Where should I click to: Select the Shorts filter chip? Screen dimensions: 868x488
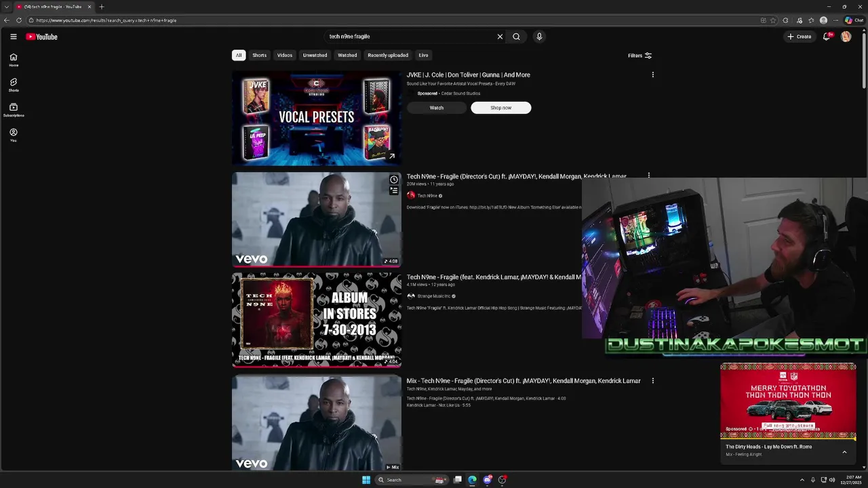259,55
